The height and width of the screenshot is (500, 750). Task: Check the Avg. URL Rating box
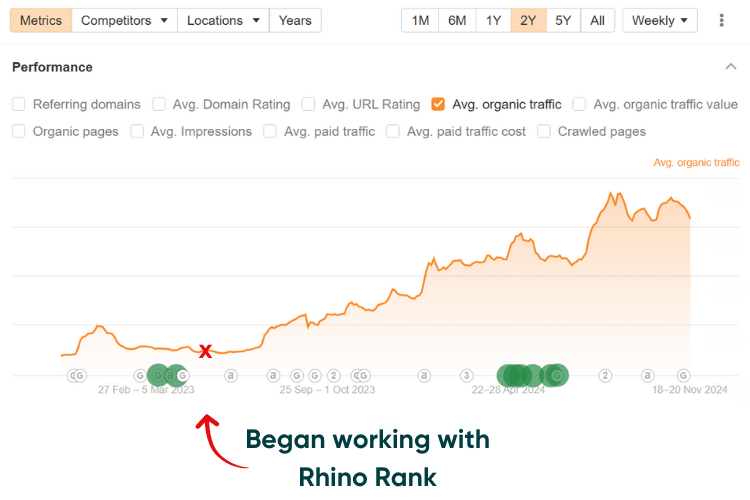coord(309,104)
